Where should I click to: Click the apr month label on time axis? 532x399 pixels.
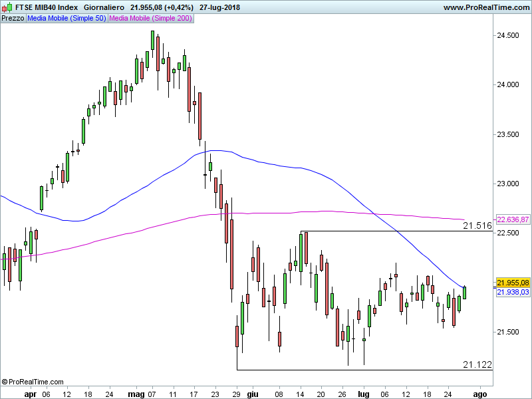pos(31,394)
